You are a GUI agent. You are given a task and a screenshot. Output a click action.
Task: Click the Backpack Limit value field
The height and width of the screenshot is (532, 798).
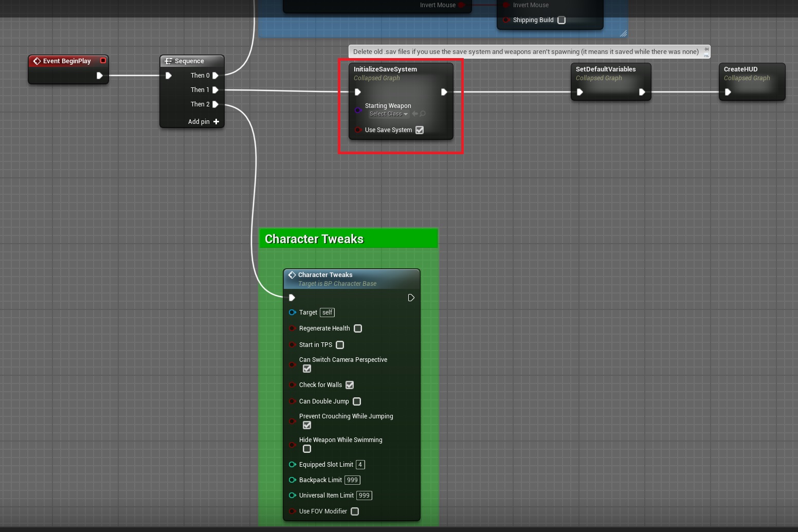352,480
